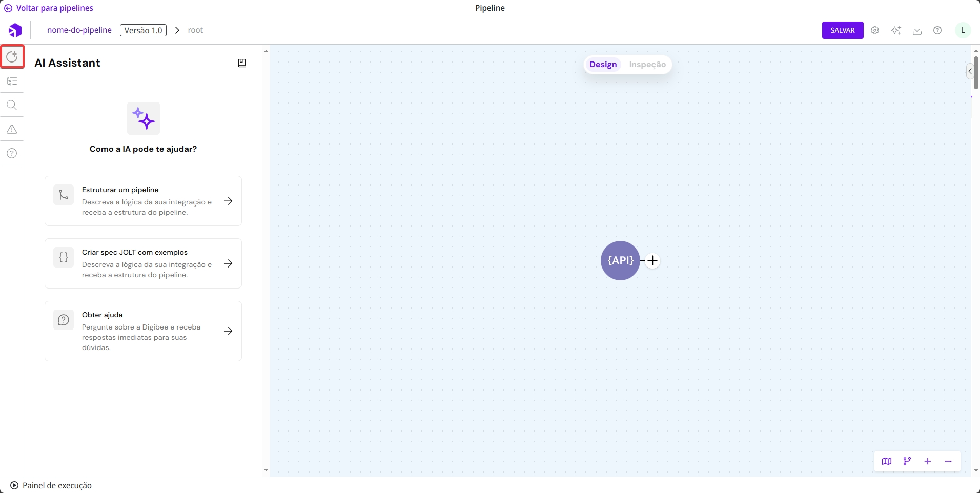Zoom in the canvas with plus

928,461
